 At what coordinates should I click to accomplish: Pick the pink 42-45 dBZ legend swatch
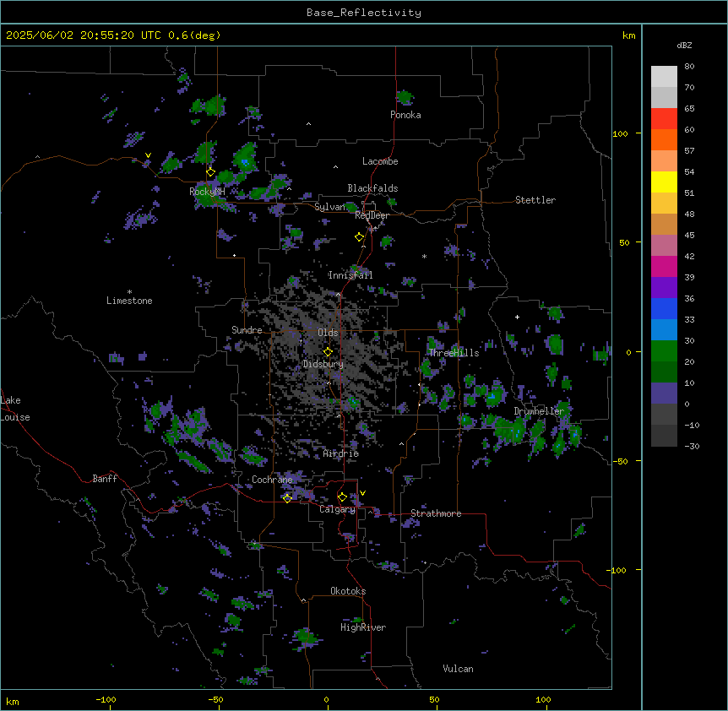[664, 246]
